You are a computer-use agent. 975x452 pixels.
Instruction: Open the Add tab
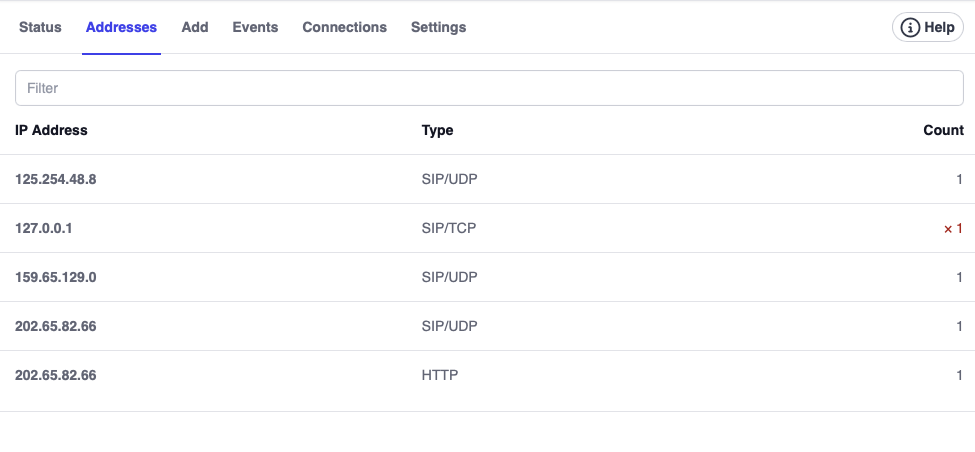pos(195,28)
